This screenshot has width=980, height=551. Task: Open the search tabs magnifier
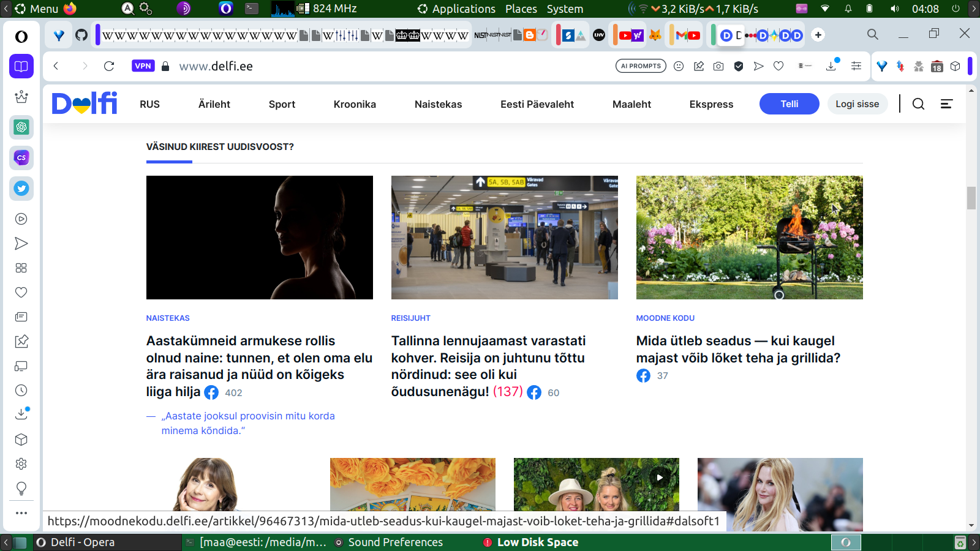(x=873, y=35)
